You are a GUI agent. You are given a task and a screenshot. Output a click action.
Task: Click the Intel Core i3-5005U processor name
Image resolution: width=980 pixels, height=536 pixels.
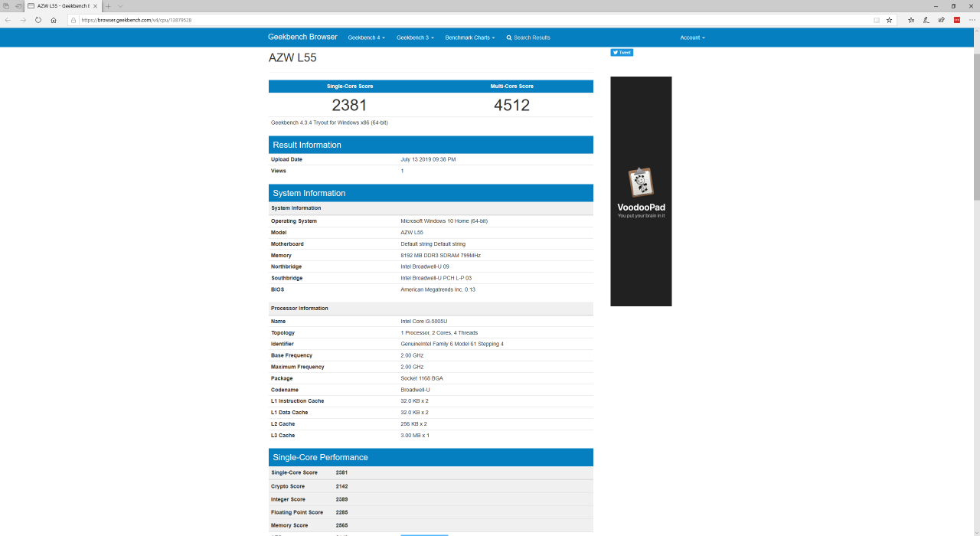424,322
